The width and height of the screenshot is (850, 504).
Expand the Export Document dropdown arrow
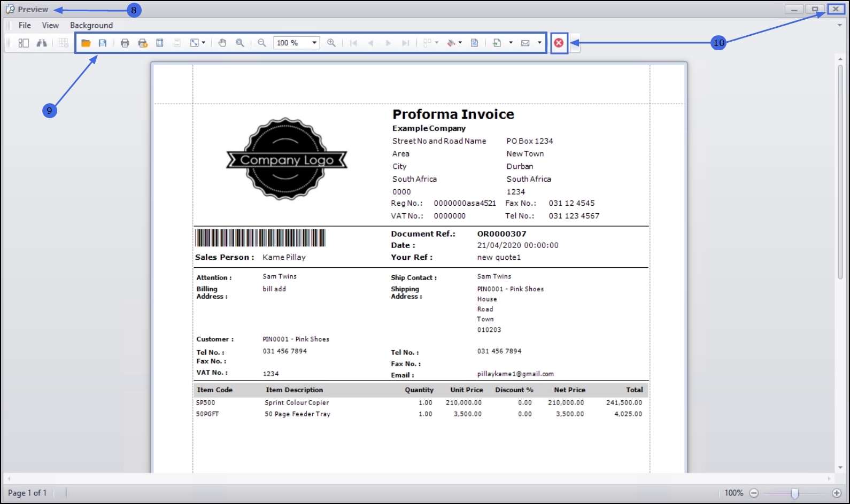pos(511,43)
